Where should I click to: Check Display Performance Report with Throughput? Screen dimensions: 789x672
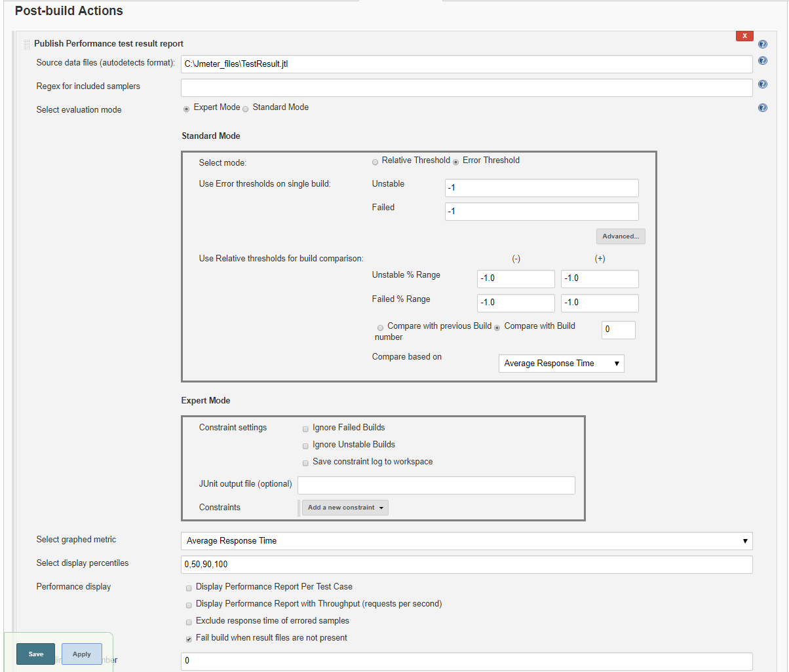189,605
